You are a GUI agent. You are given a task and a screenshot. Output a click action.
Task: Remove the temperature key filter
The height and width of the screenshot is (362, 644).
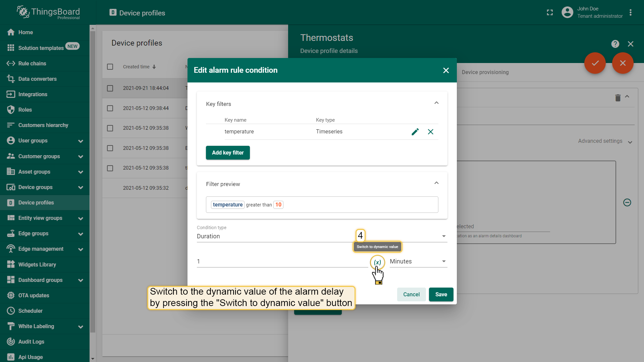tap(431, 132)
